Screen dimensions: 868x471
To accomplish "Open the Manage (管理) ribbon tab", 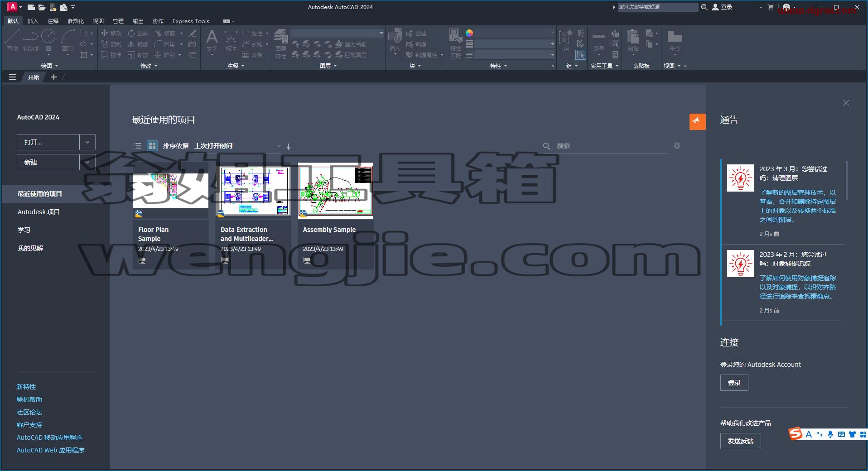I will tap(118, 21).
